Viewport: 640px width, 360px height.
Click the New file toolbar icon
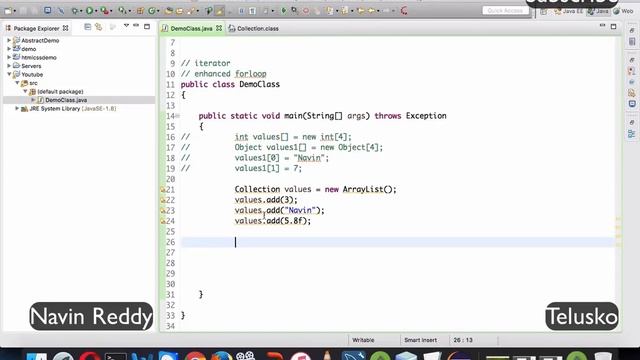[x=8, y=11]
